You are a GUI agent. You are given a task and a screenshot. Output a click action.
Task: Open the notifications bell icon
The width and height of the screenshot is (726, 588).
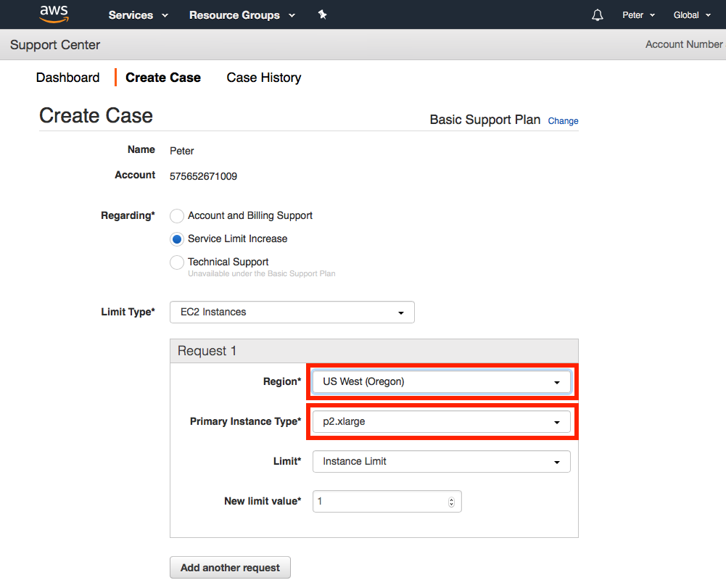[598, 15]
